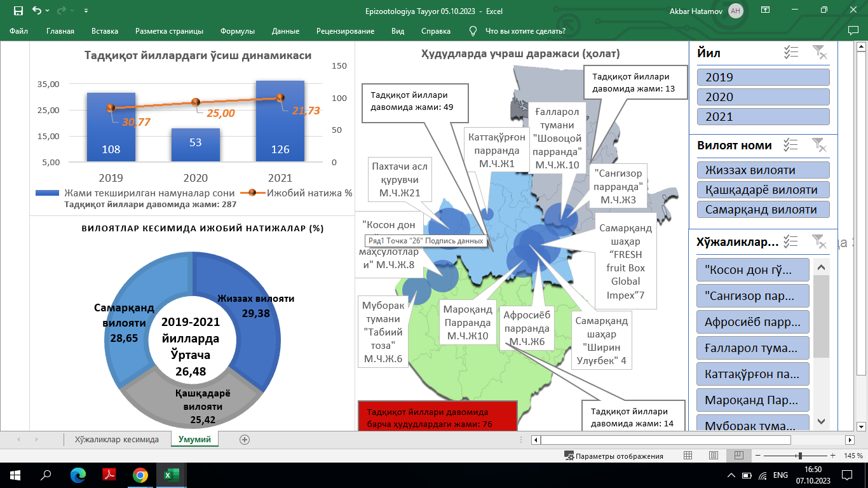This screenshot has width=868, height=488.
Task: Open Customize Quick Access Toolbar dropdown
Action: click(86, 11)
